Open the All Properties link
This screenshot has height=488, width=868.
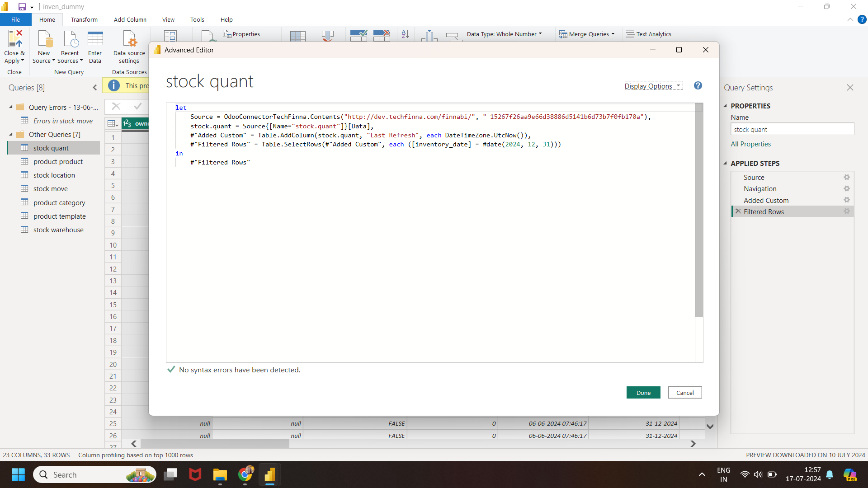click(x=751, y=144)
